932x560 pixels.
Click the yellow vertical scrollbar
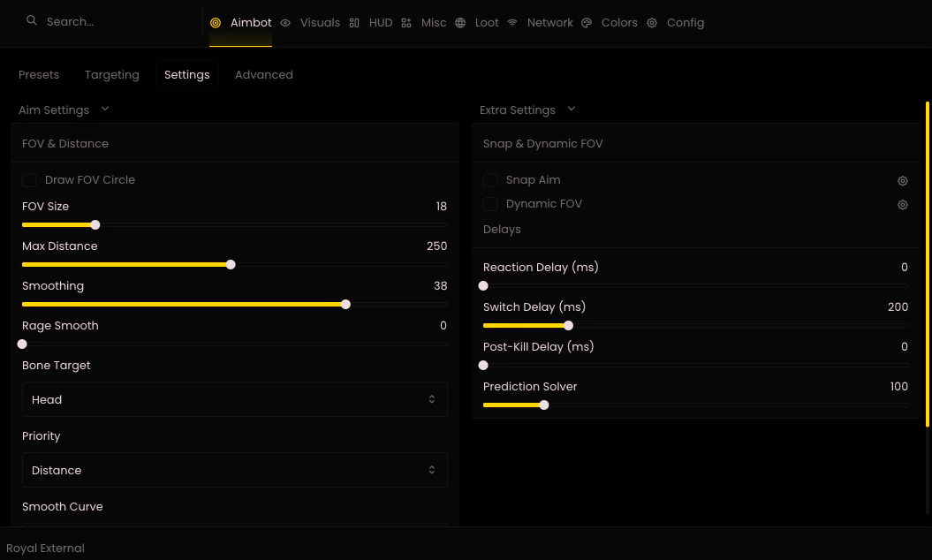click(x=928, y=264)
